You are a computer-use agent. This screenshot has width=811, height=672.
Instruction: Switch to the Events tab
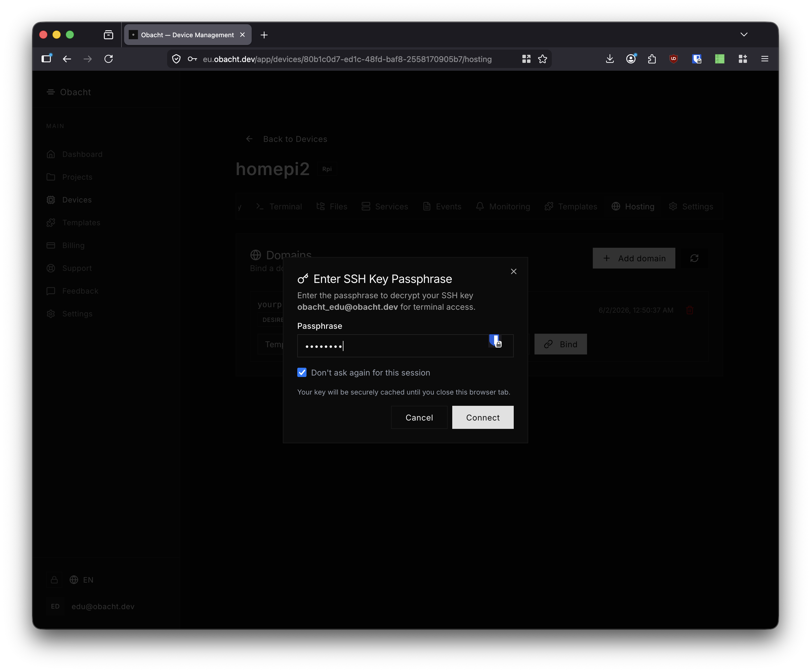point(442,207)
